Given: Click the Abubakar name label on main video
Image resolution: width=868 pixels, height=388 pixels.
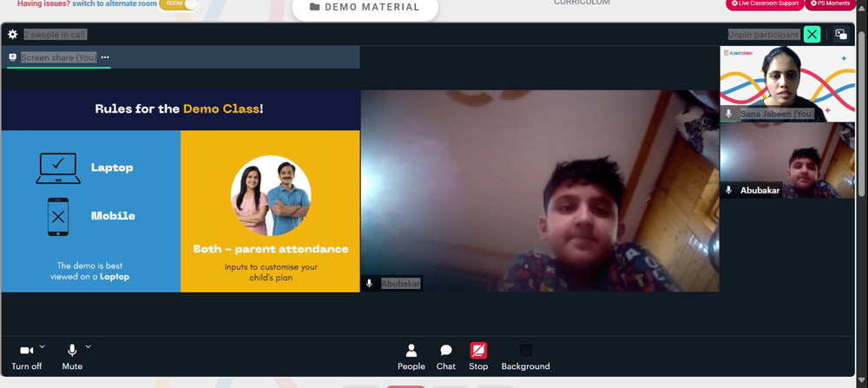Looking at the screenshot, I should (x=401, y=283).
